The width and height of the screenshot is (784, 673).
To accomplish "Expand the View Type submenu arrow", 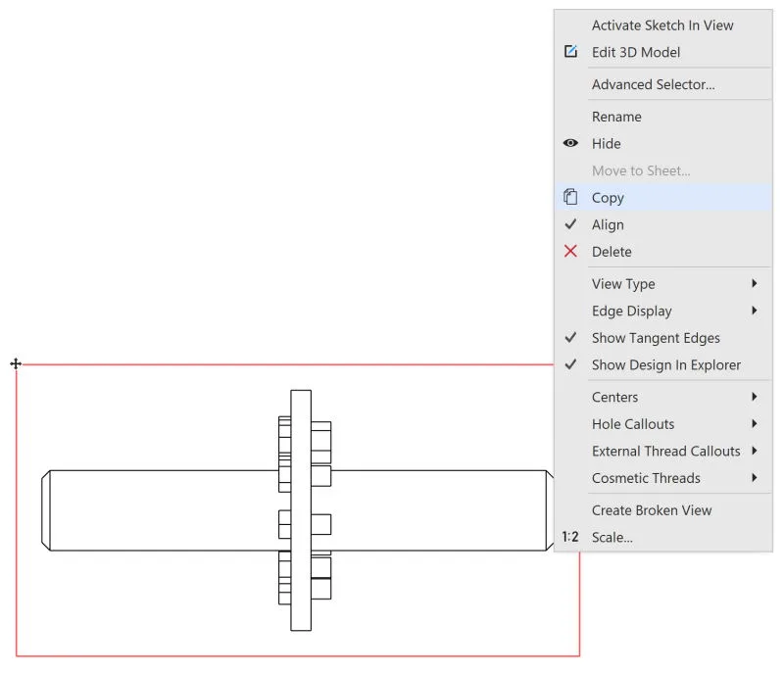I will tap(755, 283).
